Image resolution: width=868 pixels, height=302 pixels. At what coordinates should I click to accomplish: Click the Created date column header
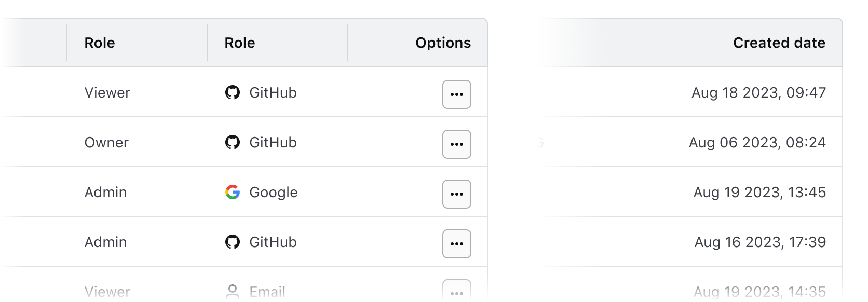pyautogui.click(x=778, y=43)
